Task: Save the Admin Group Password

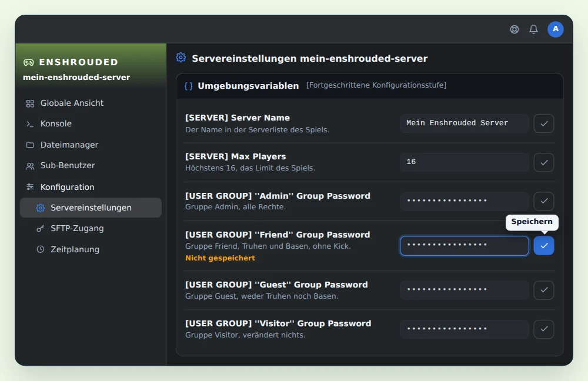Action: tap(544, 201)
